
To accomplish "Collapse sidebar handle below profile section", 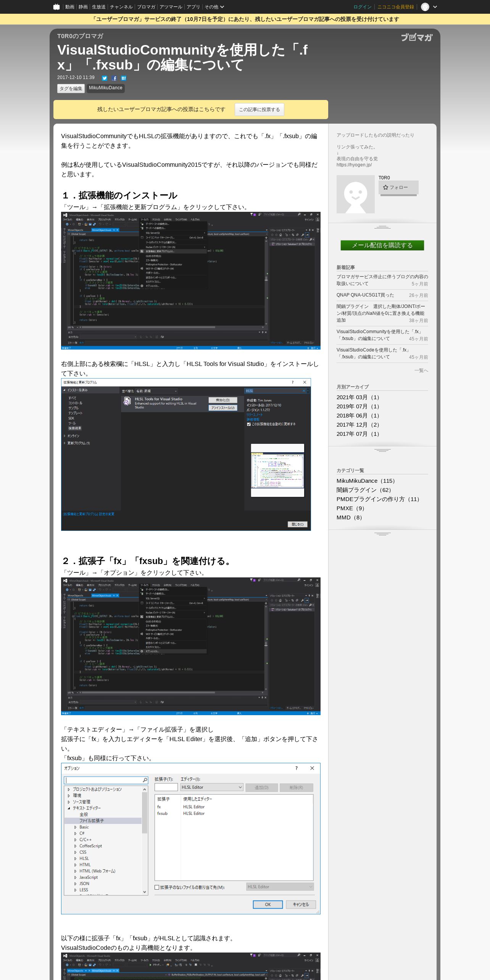I will [x=382, y=227].
